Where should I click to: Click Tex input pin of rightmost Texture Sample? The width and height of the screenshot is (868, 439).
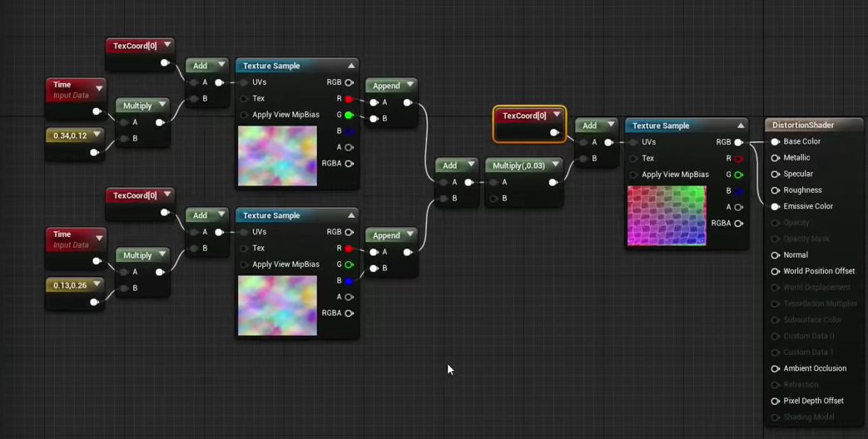pos(634,159)
